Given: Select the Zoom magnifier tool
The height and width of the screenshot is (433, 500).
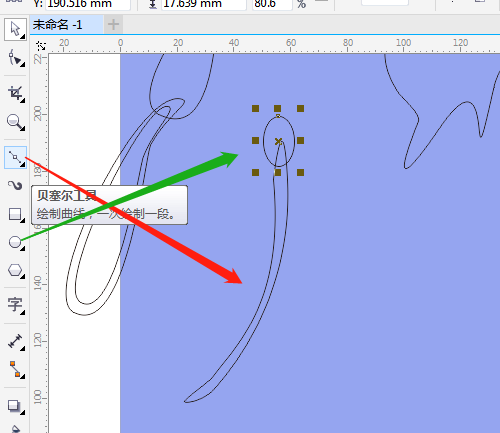Looking at the screenshot, I should point(15,122).
